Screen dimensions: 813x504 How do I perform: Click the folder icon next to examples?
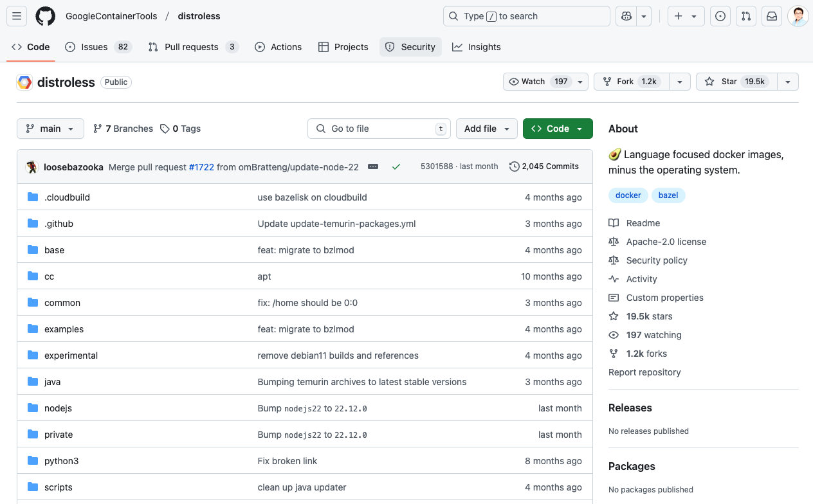coord(33,329)
